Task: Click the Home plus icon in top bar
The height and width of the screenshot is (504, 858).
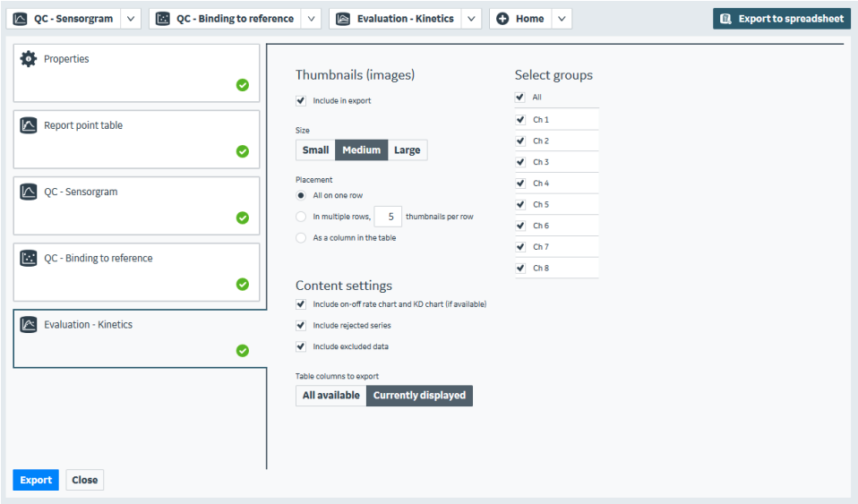Action: pyautogui.click(x=502, y=19)
